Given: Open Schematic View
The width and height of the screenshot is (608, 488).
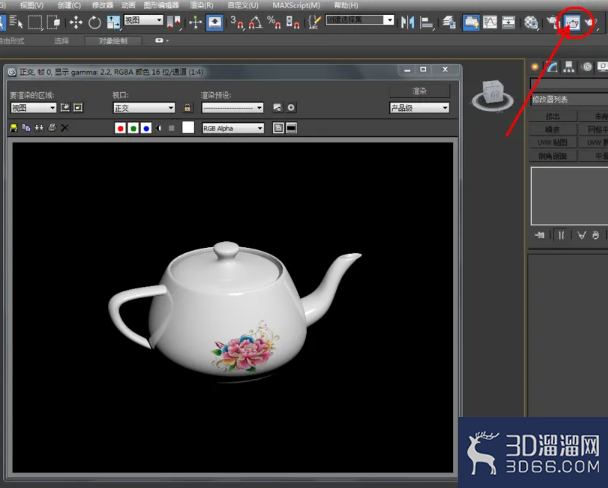Looking at the screenshot, I should click(x=508, y=22).
